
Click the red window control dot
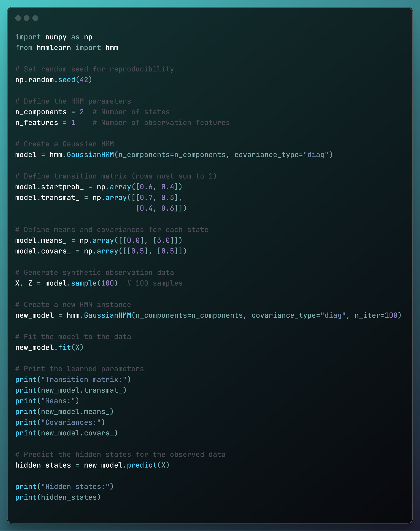pos(18,18)
